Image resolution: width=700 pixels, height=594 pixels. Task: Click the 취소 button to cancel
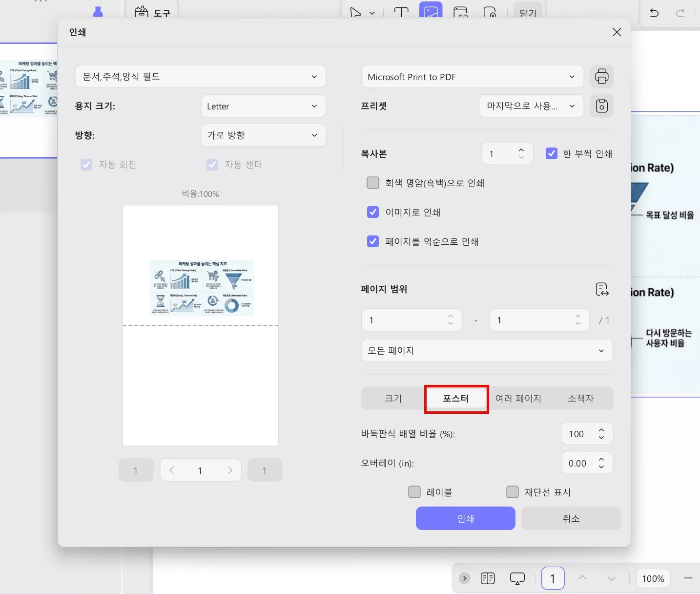(x=571, y=518)
